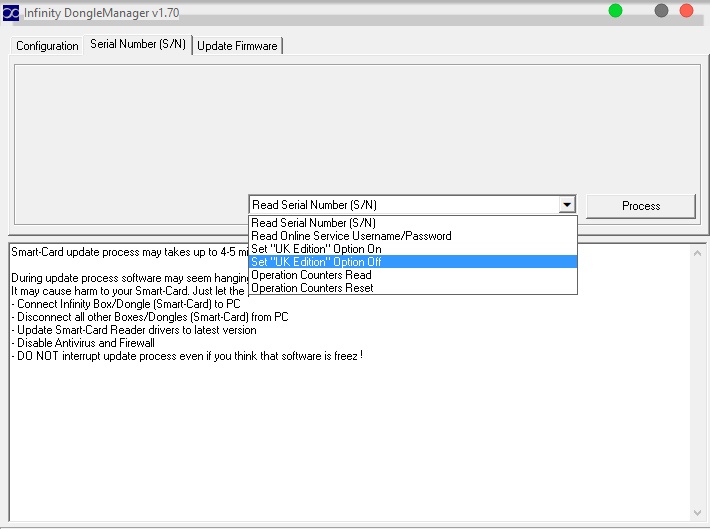Screen dimensions: 710x529
Task: Select Read Serial Number (S/N) list option
Action: [x=413, y=223]
